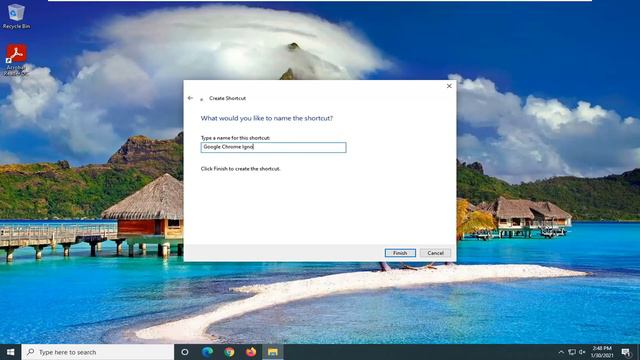Open the Acrobat Reader DC desktop shortcut

point(16,60)
